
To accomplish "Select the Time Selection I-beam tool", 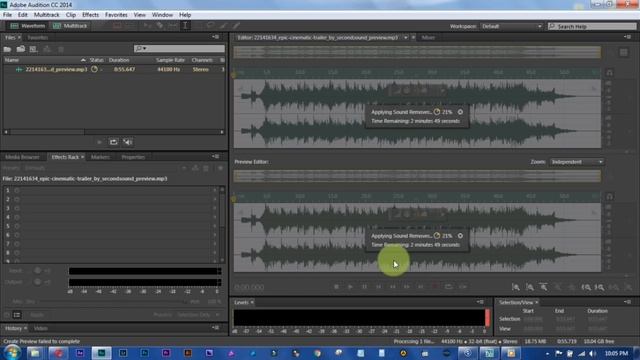I will 185,26.
